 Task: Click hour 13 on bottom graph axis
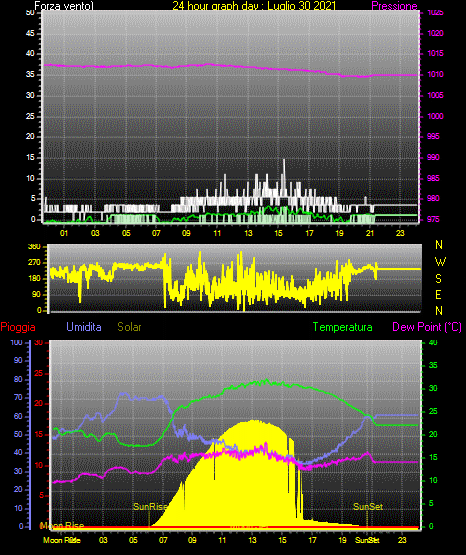click(x=252, y=540)
